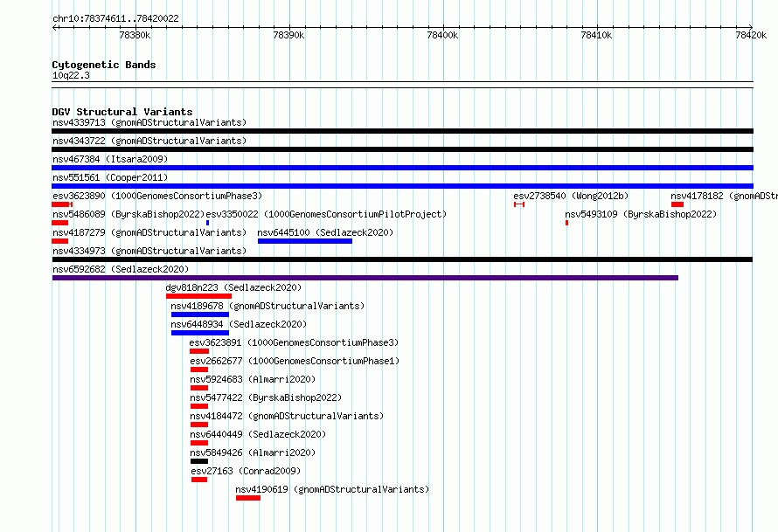Click the 78390k ruler position
The image size is (778, 532).
[x=288, y=35]
